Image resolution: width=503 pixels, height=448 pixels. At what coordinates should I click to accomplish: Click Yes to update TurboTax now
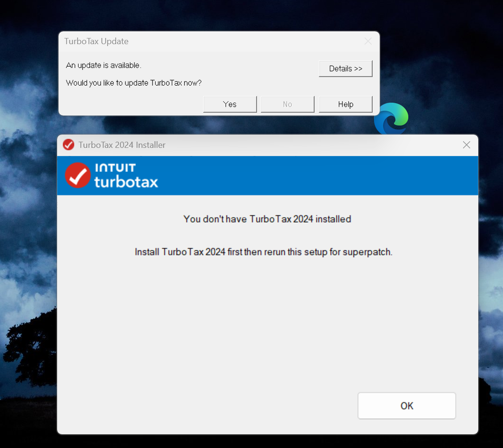[230, 104]
